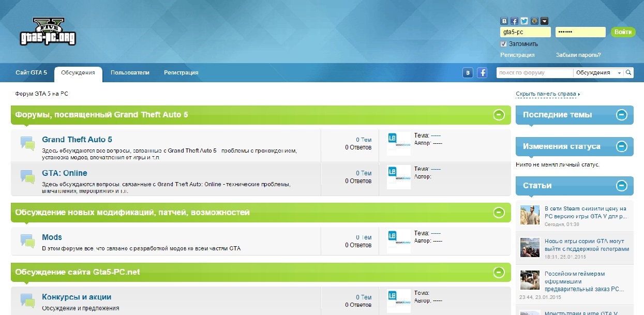
Task: Click the Grand Theft Auto 5 forum speech-bubble icon
Action: (x=28, y=143)
